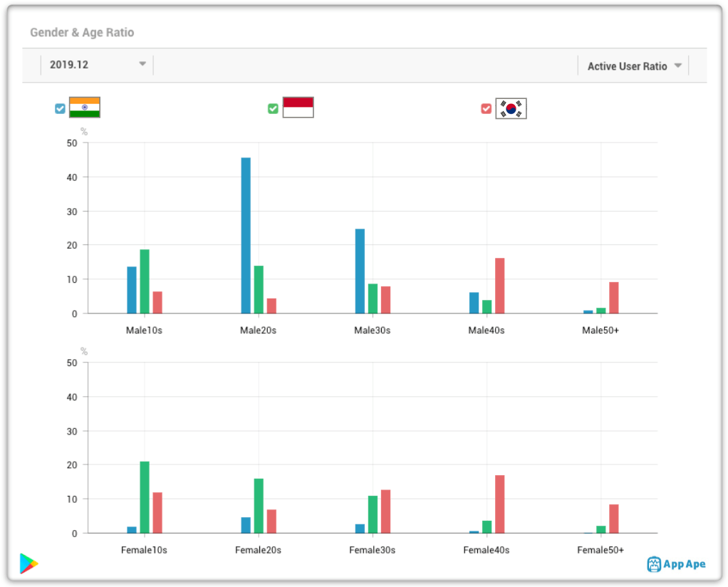Click the Google Play logo icon

click(28, 563)
